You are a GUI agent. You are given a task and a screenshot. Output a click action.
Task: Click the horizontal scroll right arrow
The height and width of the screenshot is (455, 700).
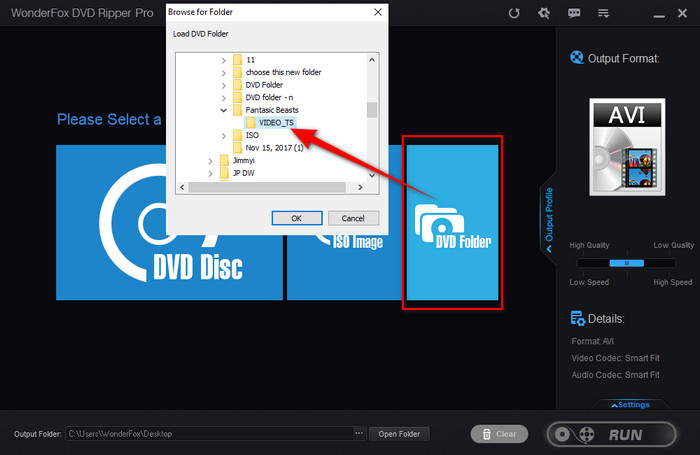360,188
